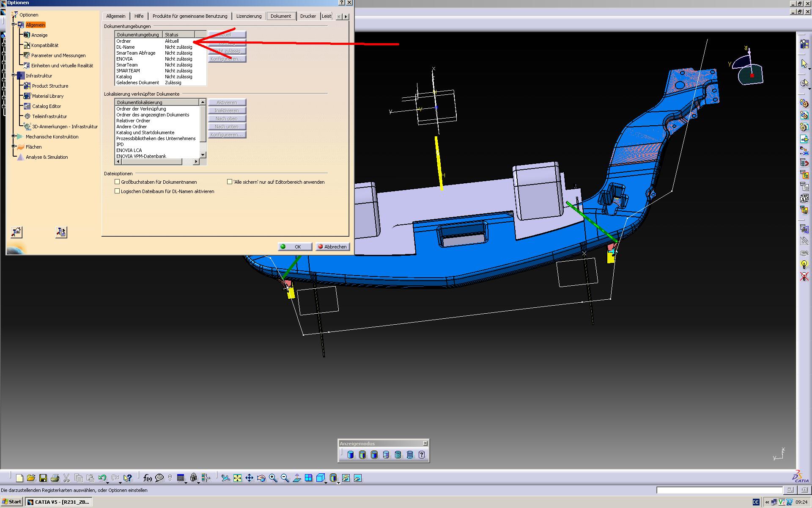Click Konfigurieren under Lokalisierung list

[227, 135]
